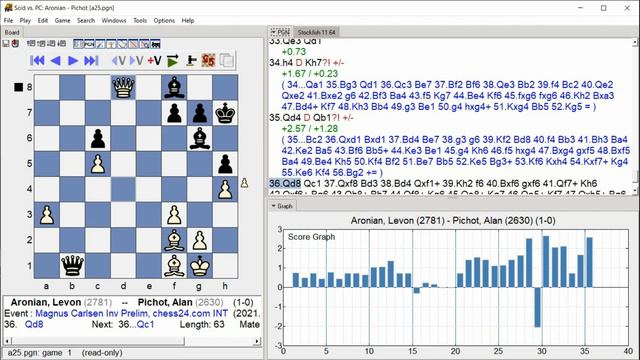Click move 36.Qd8 in the PGN
The width and height of the screenshot is (640, 360).
tap(285, 183)
